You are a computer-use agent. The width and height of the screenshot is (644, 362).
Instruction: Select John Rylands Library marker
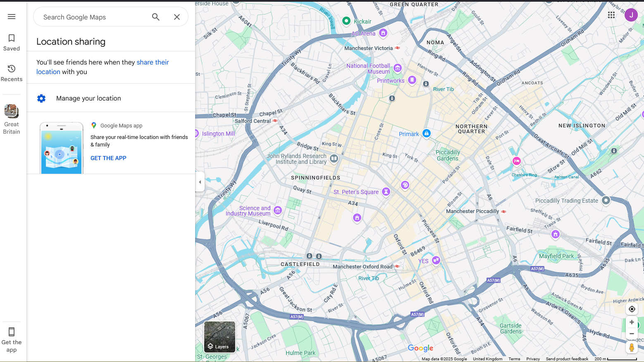pyautogui.click(x=334, y=158)
